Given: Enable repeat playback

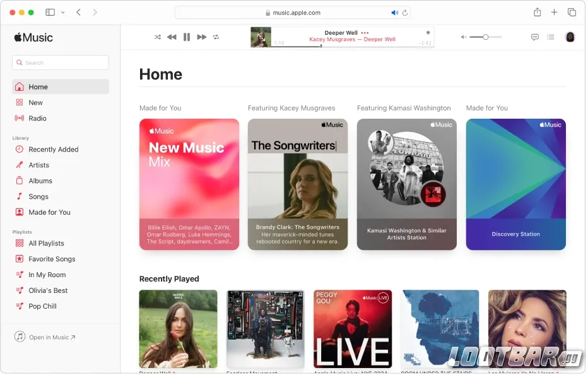Looking at the screenshot, I should (x=216, y=37).
